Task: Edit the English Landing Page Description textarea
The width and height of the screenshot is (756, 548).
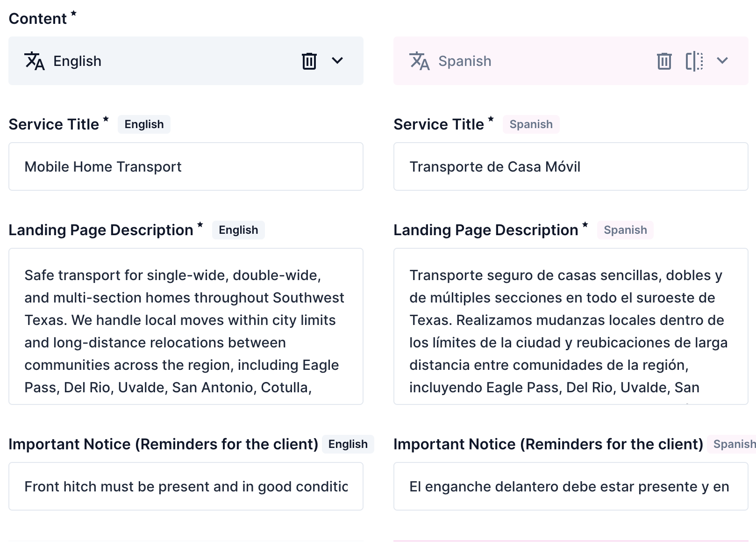Action: 186,326
